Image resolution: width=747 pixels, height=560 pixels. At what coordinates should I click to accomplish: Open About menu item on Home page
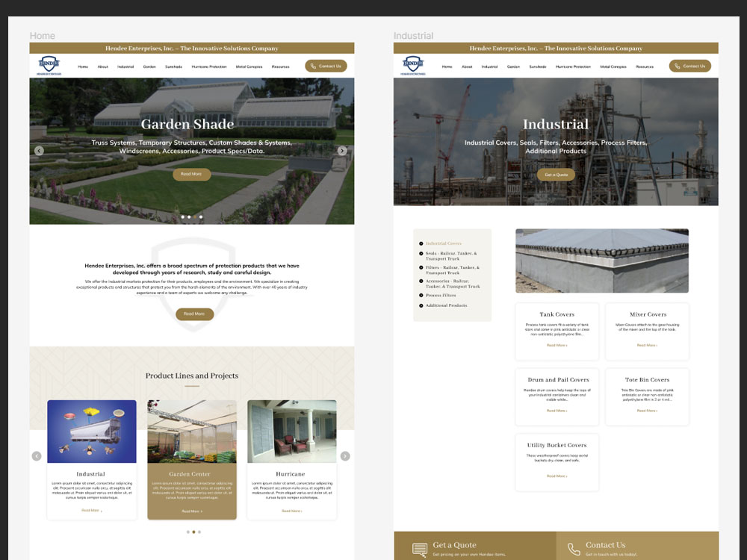click(103, 66)
